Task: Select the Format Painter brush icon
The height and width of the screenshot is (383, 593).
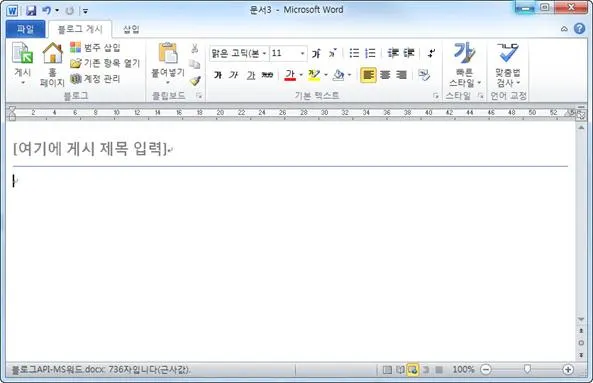Action: (195, 80)
